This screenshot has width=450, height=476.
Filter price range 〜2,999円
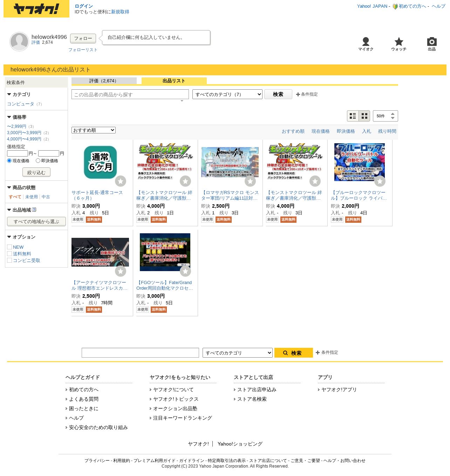point(17,126)
